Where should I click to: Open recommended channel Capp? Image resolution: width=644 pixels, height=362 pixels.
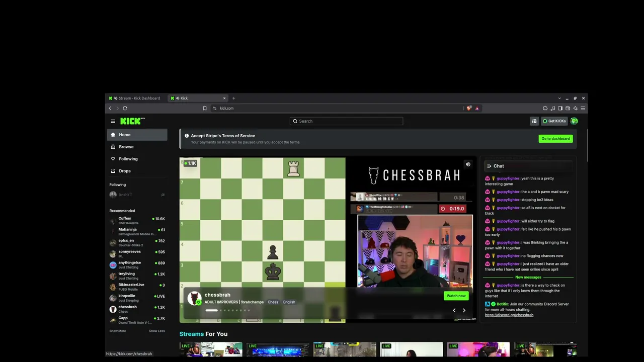pyautogui.click(x=137, y=320)
